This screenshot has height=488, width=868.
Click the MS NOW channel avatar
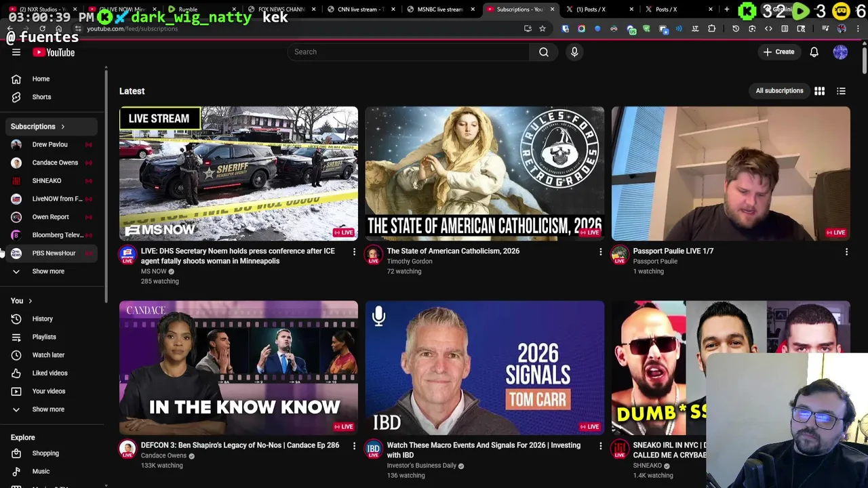[x=127, y=255]
